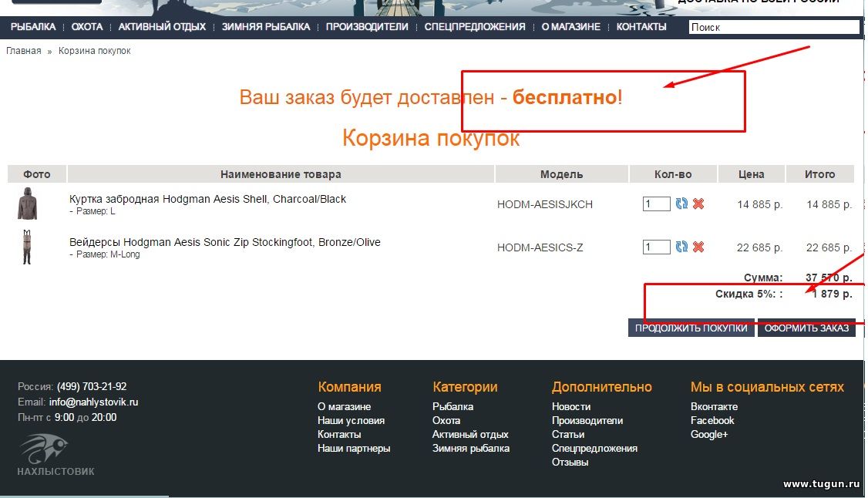Image resolution: width=868 pixels, height=498 pixels.
Task: Open Куртка забродная Hodgman Aesis Shell product link
Action: pyautogui.click(x=207, y=199)
